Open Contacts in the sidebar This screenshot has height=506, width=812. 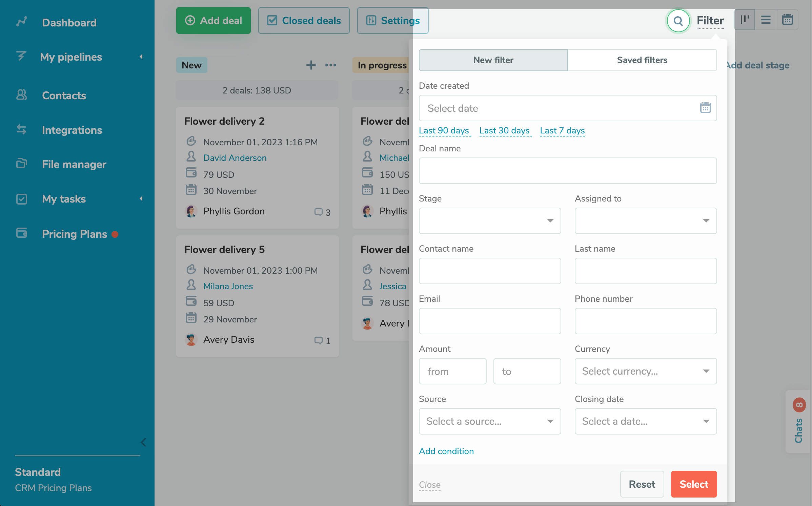pyautogui.click(x=64, y=96)
